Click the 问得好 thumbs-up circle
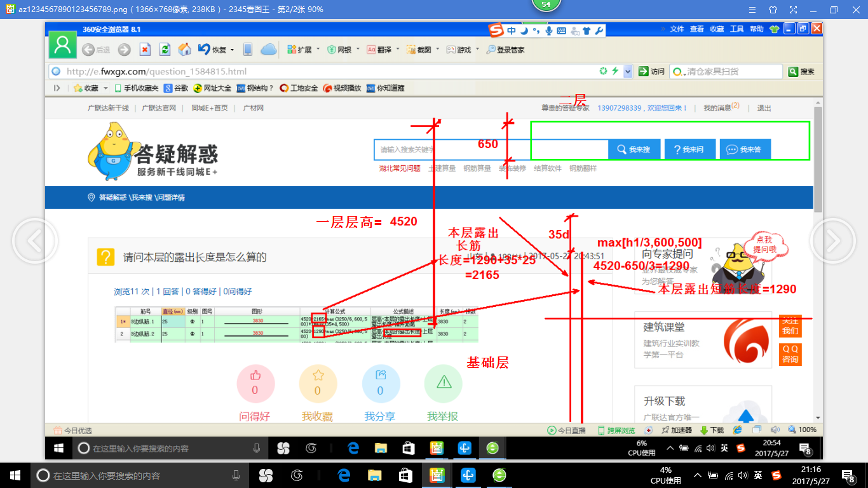This screenshot has width=868, height=488. (x=255, y=384)
